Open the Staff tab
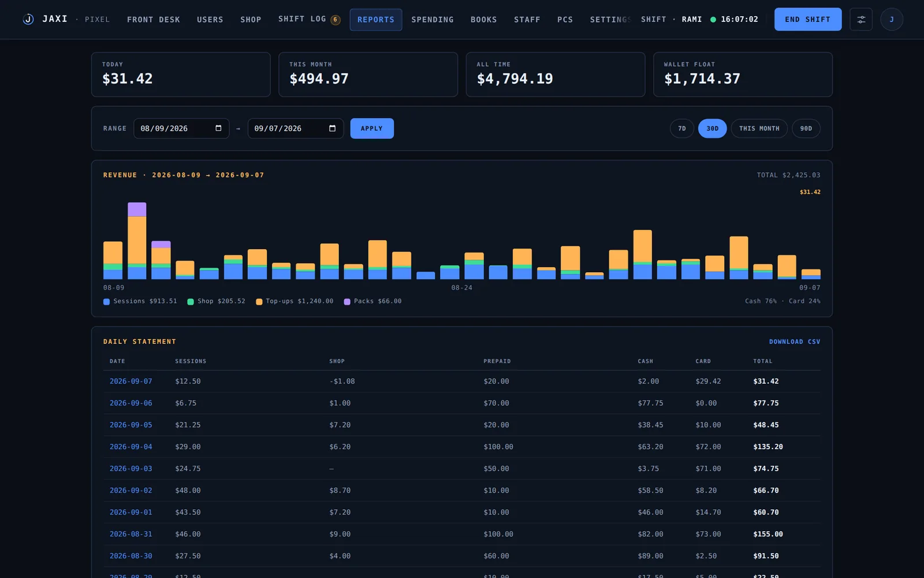This screenshot has height=578, width=924. (527, 20)
